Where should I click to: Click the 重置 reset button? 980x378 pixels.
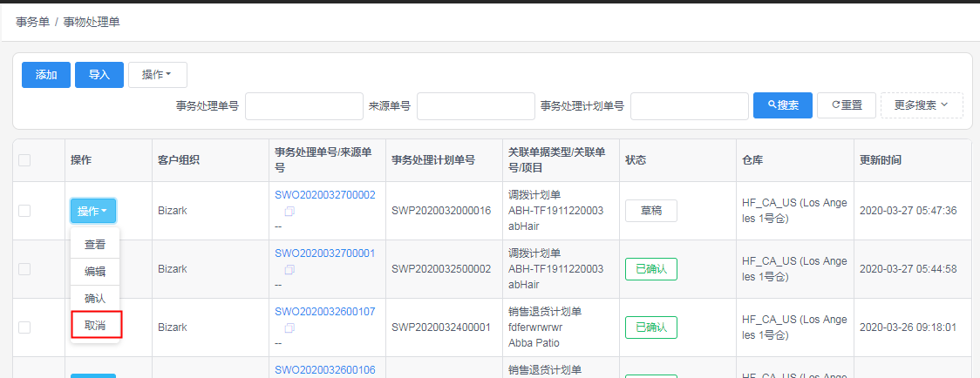pos(847,105)
